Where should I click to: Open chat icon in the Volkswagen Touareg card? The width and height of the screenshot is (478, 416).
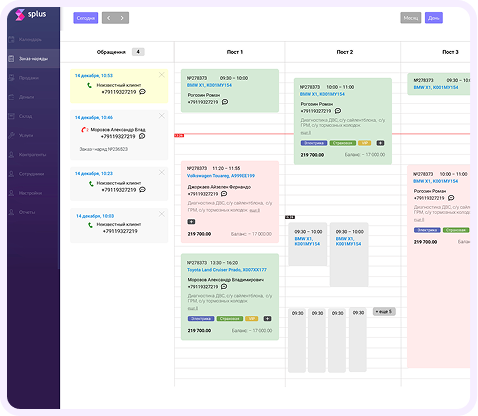[224, 194]
